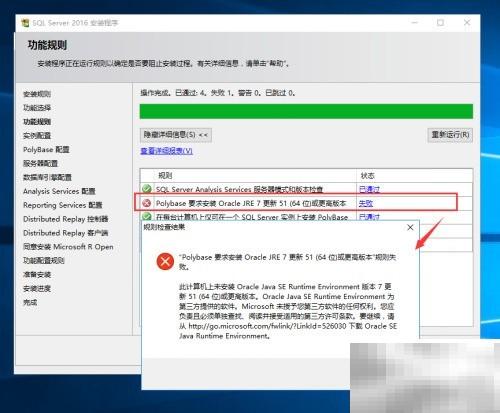Minimize the SQL Server setup window

point(415,23)
